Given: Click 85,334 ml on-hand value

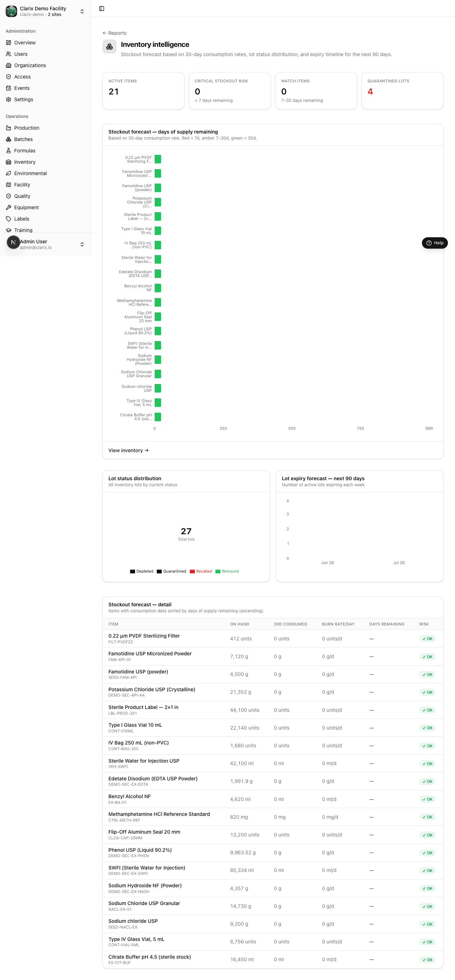Looking at the screenshot, I should [x=242, y=871].
